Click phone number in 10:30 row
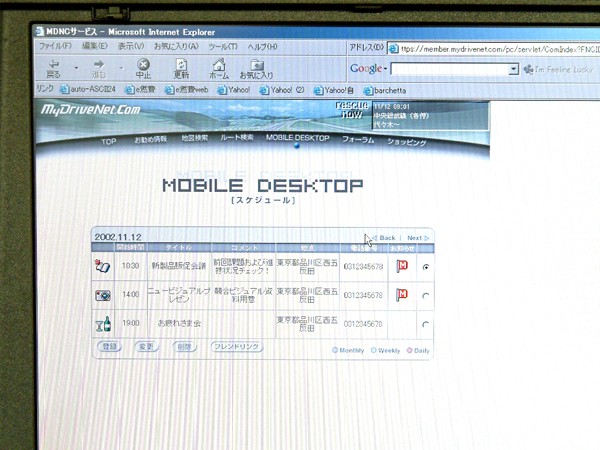The image size is (600, 450). (x=363, y=266)
